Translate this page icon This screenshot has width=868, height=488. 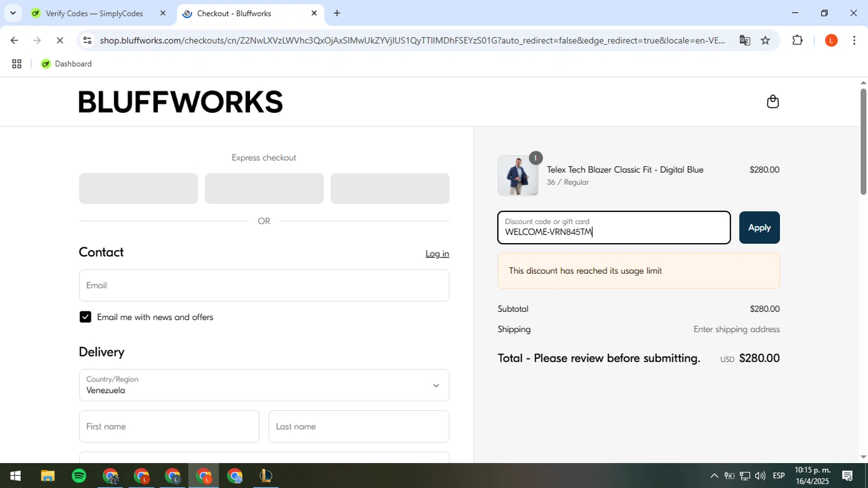coord(745,41)
